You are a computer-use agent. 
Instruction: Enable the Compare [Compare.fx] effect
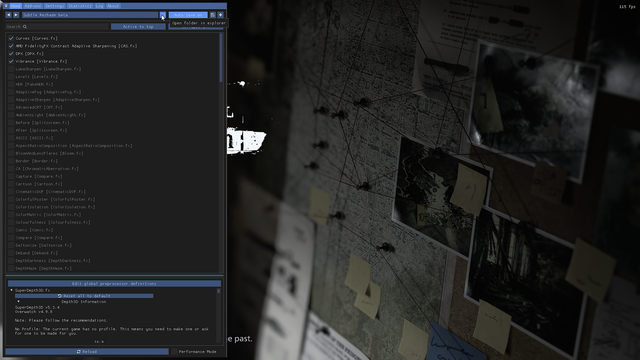click(11, 238)
